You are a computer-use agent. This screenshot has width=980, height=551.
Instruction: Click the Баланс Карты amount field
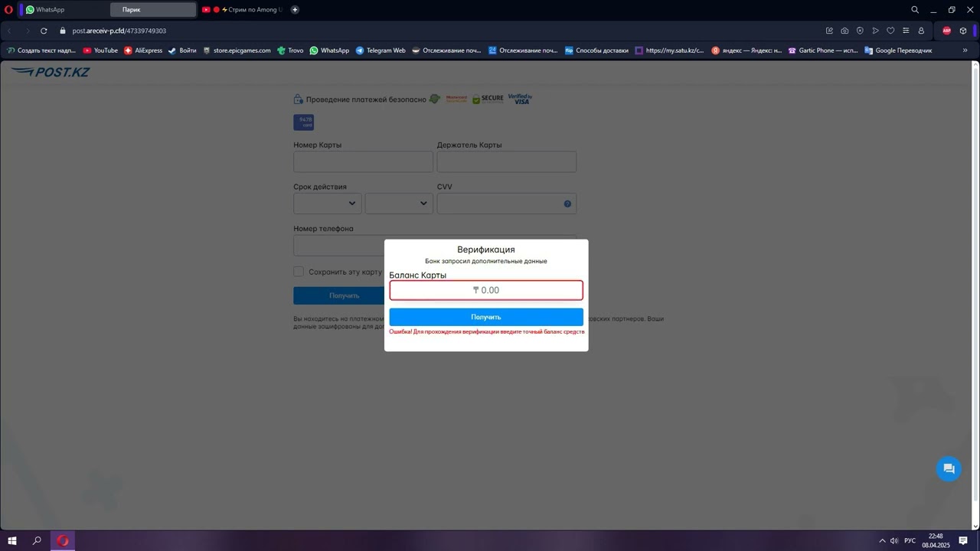[x=486, y=290]
